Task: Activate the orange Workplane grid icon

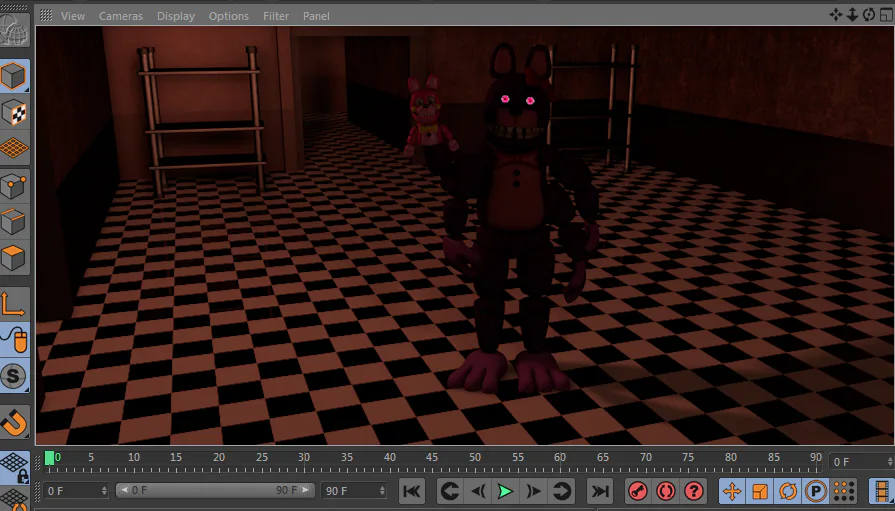Action: 14,148
